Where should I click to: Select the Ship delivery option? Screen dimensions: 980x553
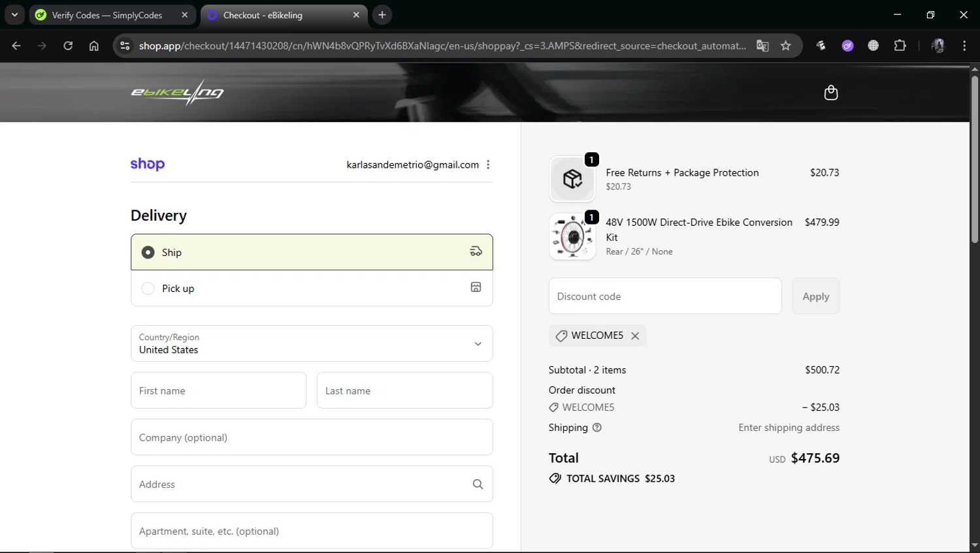(312, 252)
